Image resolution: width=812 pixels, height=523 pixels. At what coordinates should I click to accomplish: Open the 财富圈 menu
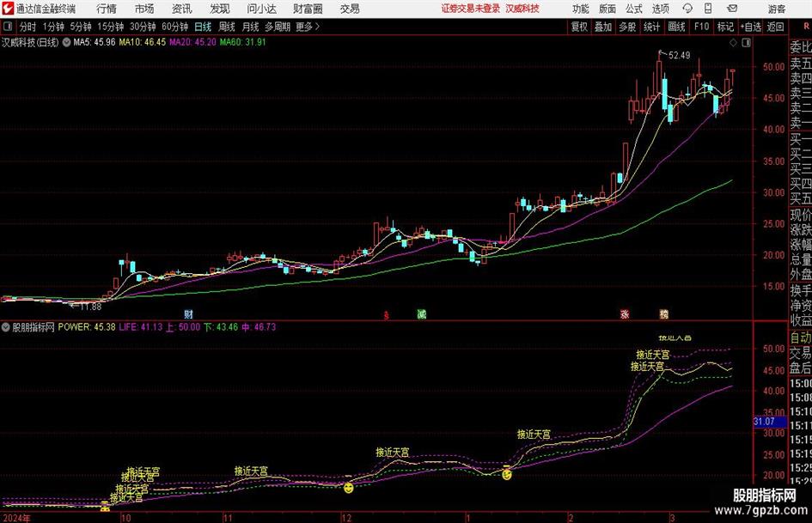(308, 9)
